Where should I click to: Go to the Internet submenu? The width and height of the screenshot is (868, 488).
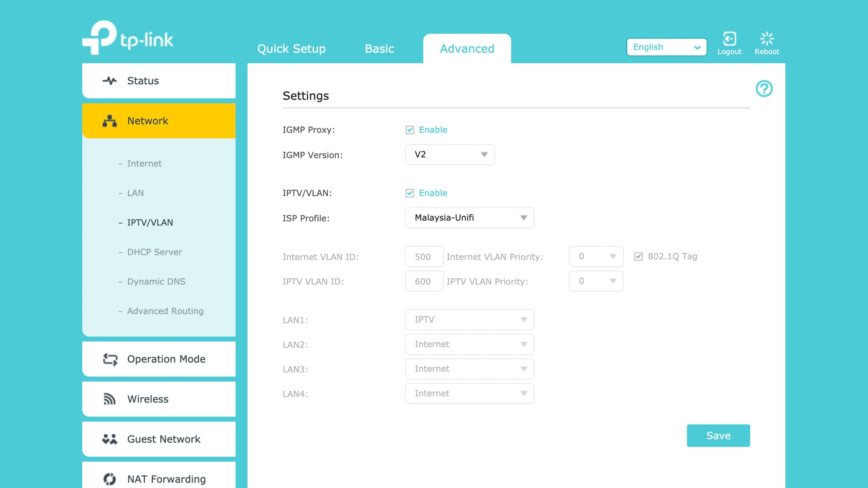coord(144,164)
